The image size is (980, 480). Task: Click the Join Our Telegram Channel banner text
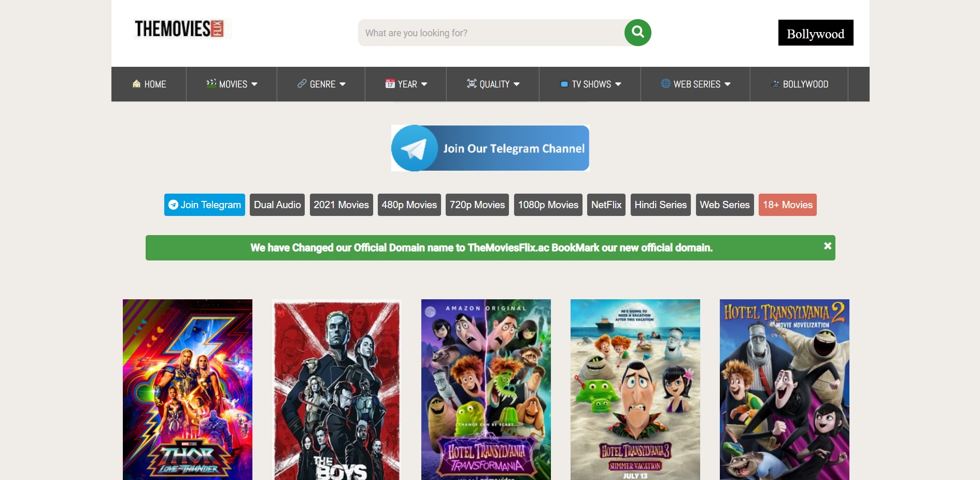(x=514, y=149)
